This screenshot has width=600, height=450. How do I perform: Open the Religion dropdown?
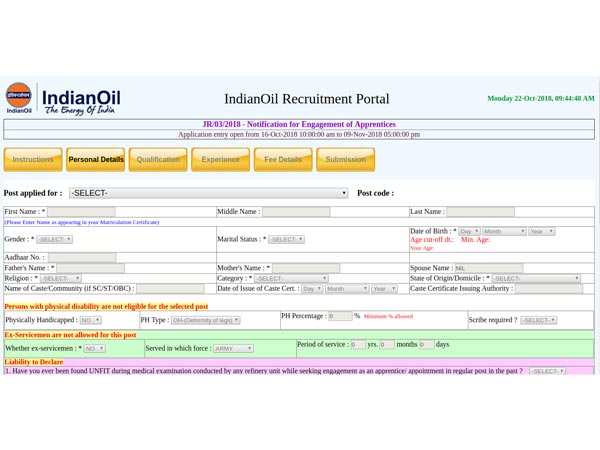click(x=61, y=278)
